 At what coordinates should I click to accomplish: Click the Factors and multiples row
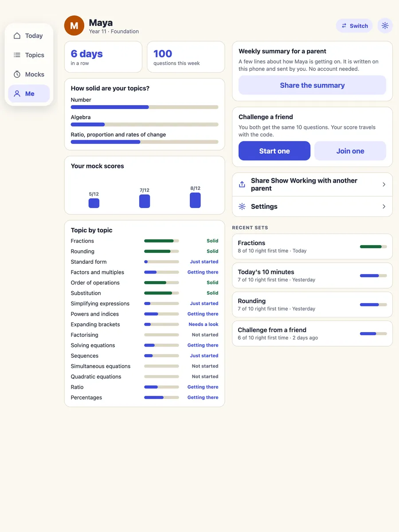pyautogui.click(x=145, y=272)
